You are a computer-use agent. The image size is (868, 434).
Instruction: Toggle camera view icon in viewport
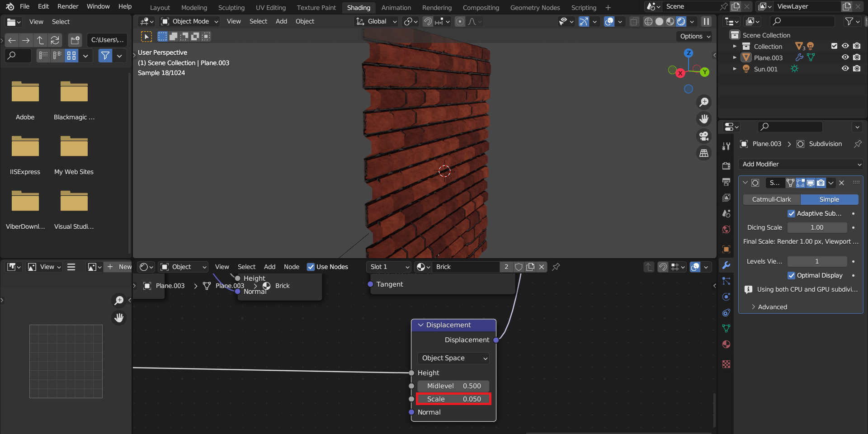[x=704, y=136]
